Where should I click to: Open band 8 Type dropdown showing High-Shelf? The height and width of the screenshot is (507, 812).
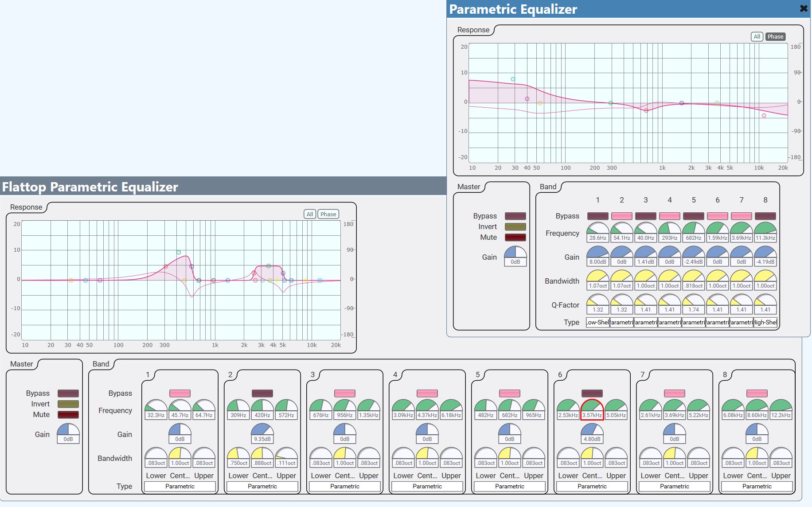(765, 322)
